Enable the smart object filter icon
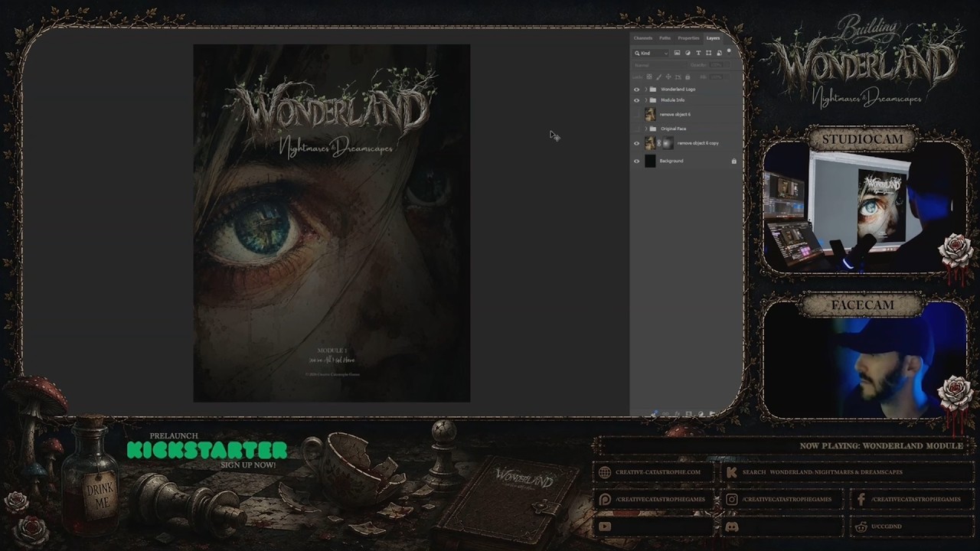Viewport: 980px width, 551px height. pos(719,53)
